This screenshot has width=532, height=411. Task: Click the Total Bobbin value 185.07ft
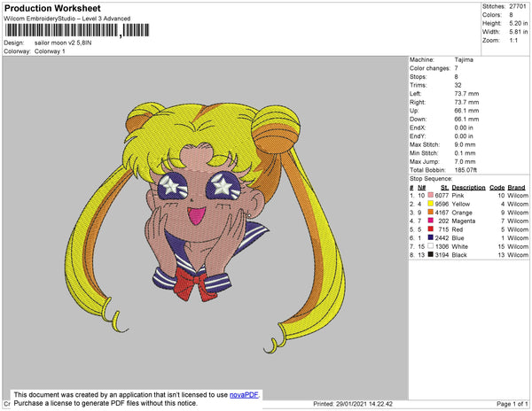[x=465, y=170]
